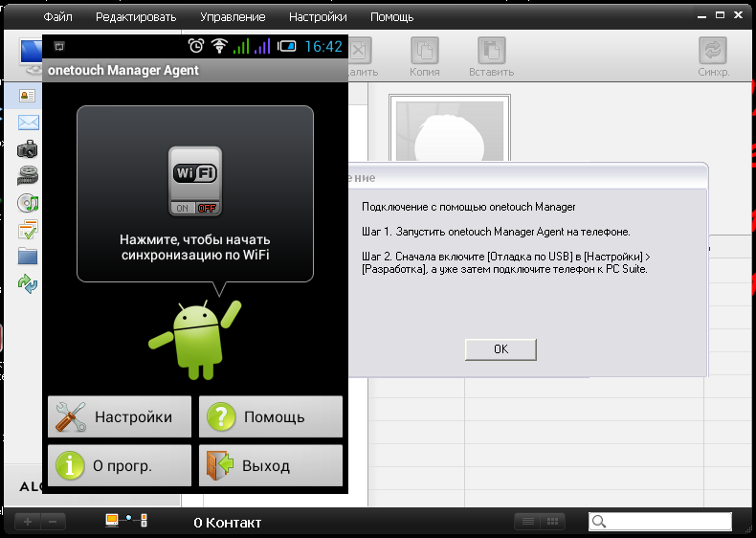Screen dimensions: 756x538
Task: Click the PC-phone connection status icon
Action: pos(126,520)
